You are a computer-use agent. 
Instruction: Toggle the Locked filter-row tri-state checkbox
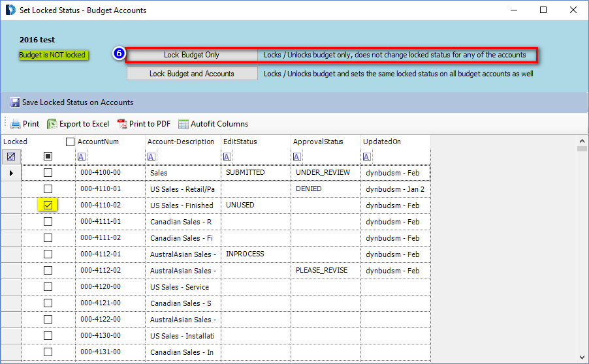click(48, 156)
